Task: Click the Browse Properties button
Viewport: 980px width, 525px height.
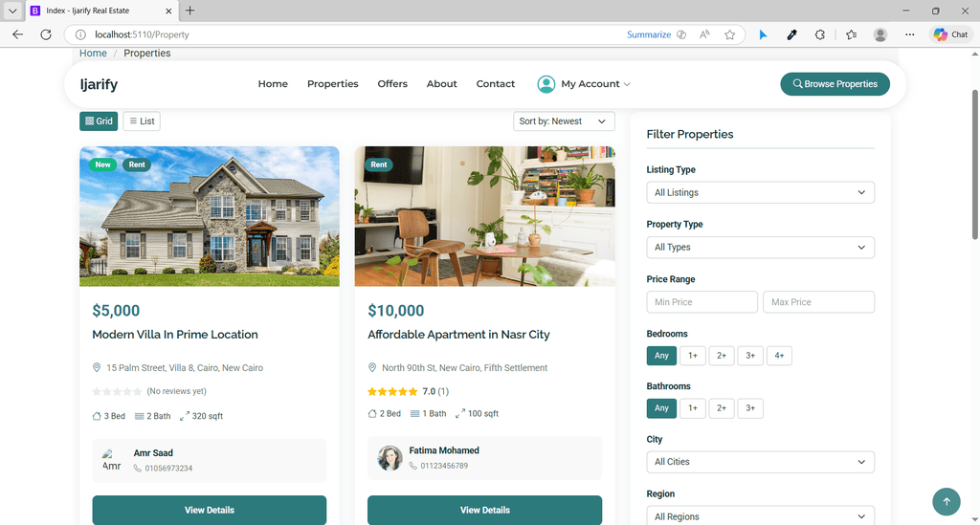Action: (x=835, y=84)
